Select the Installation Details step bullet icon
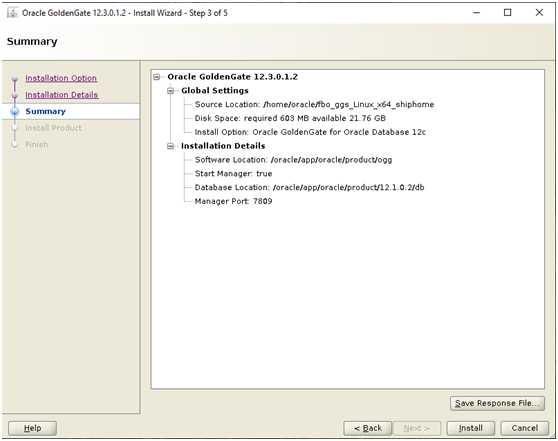 [x=15, y=95]
